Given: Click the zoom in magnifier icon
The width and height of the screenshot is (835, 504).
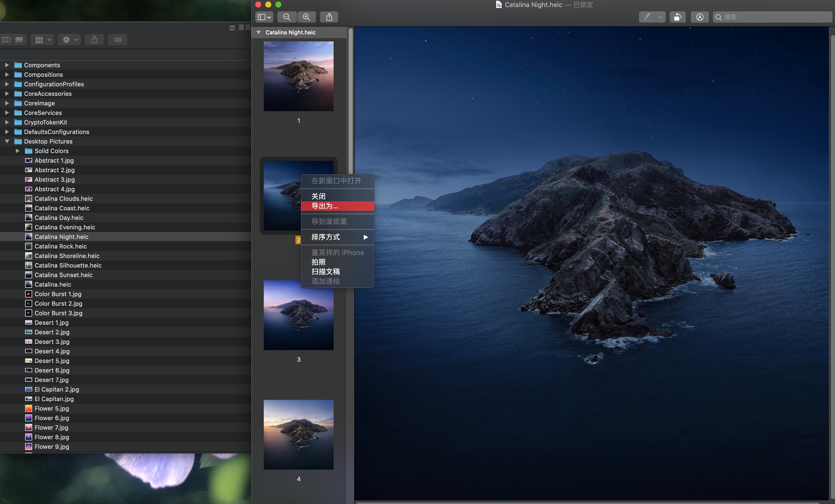Looking at the screenshot, I should pos(306,17).
